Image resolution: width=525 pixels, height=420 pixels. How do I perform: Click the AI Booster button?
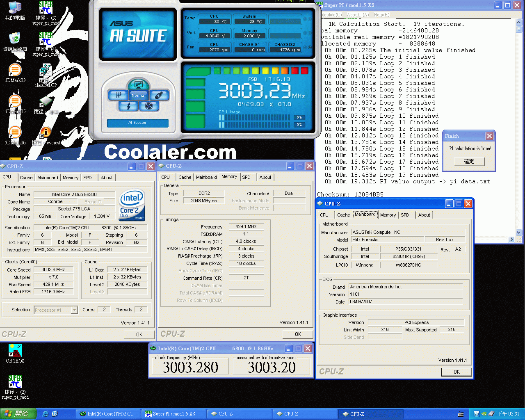click(137, 123)
